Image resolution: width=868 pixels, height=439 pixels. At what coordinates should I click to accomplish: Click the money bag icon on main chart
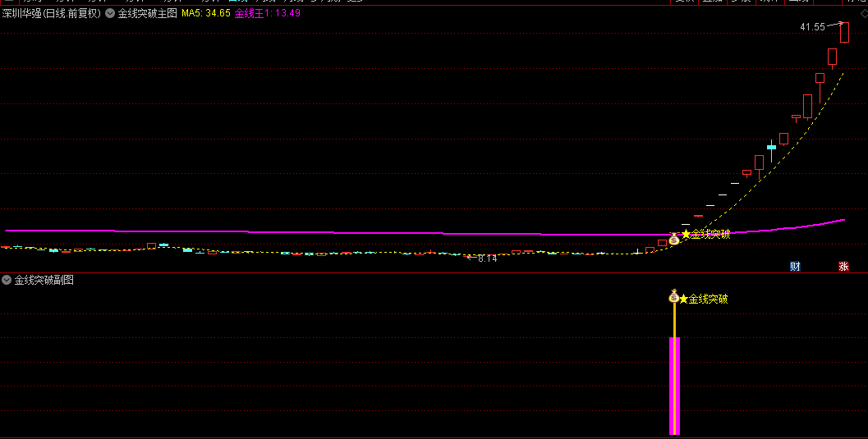[674, 239]
